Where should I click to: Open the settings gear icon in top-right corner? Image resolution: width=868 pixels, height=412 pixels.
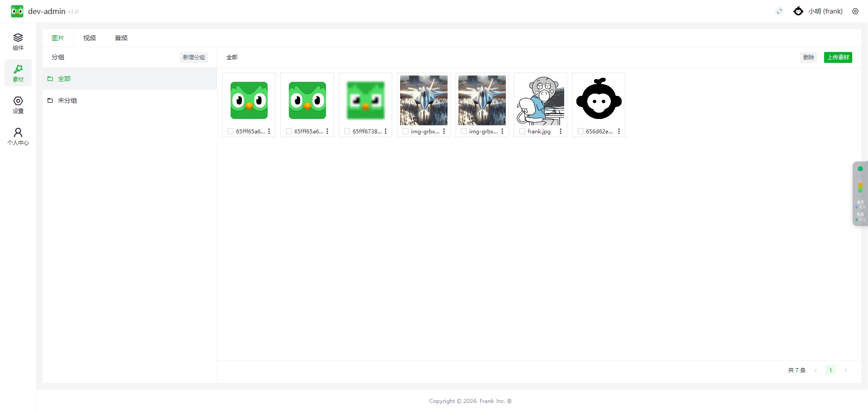[x=855, y=11]
